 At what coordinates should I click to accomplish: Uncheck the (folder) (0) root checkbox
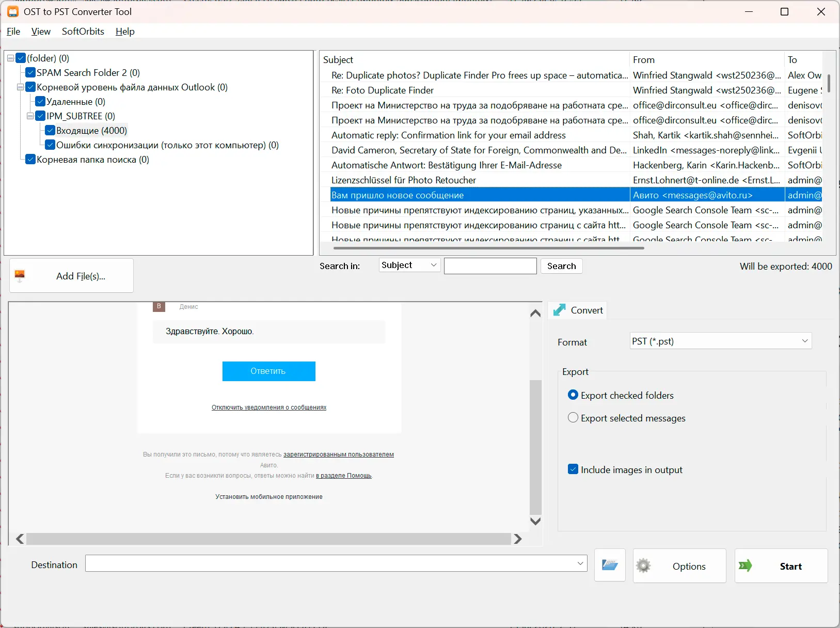(21, 58)
